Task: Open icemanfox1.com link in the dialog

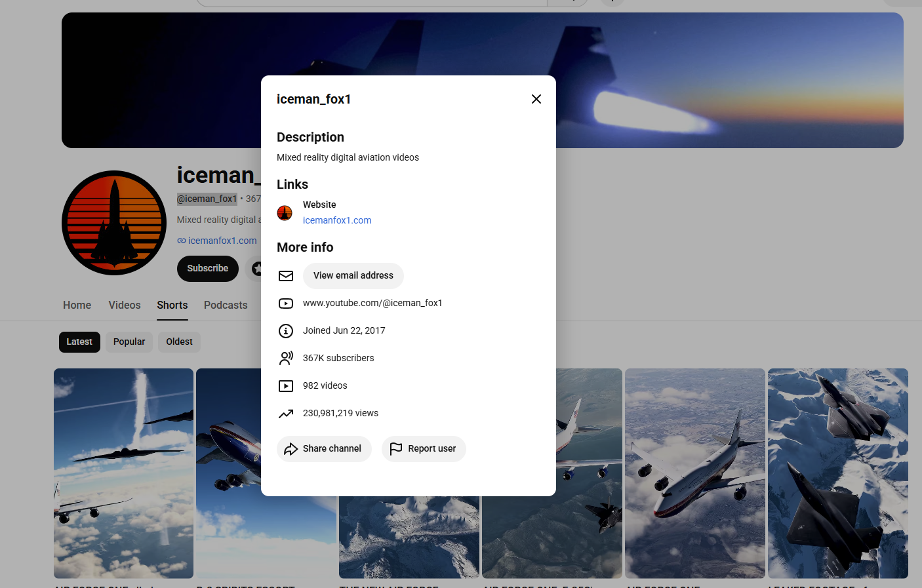Action: (337, 220)
